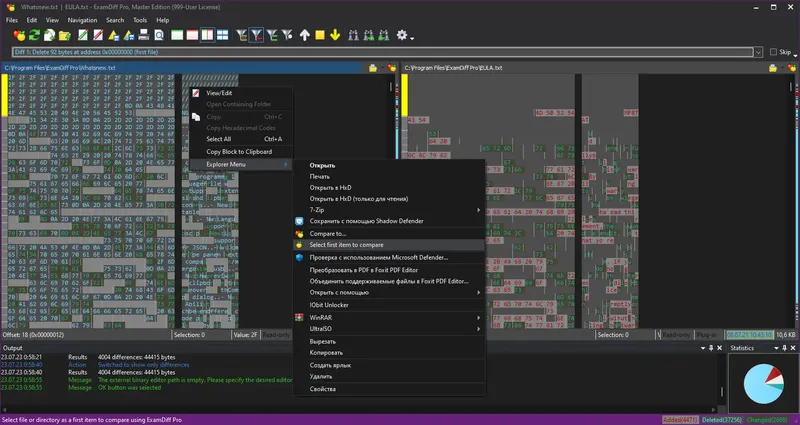Expand the Diff 1 differences dropdown list
This screenshot has height=425, width=800.
point(758,52)
